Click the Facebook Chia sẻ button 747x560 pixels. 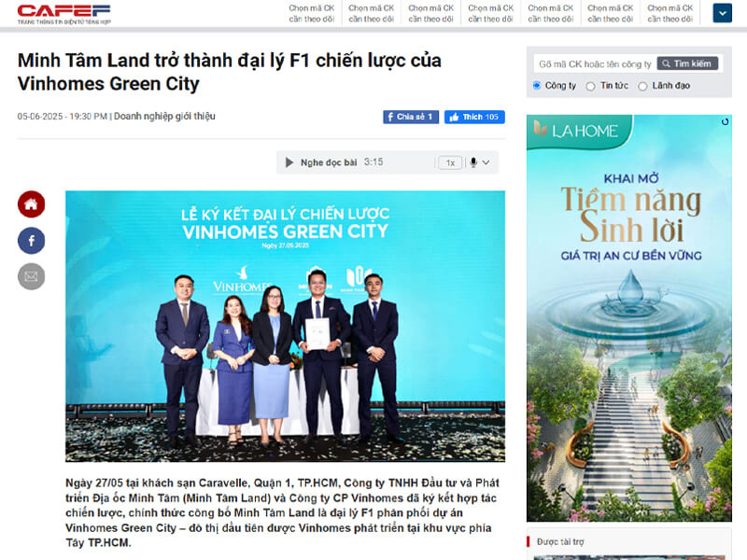411,117
